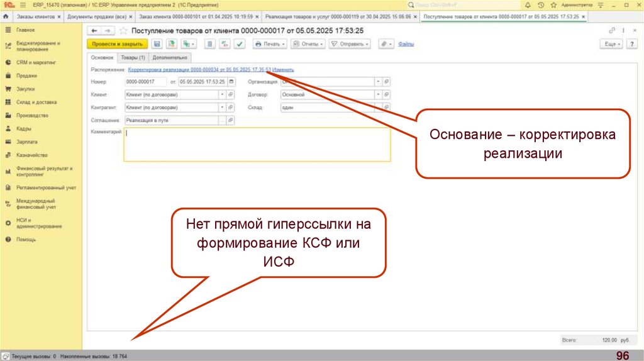Open the Корректировка реализации 0000-000034 link
The width and height of the screenshot is (644, 361).
[x=199, y=70]
